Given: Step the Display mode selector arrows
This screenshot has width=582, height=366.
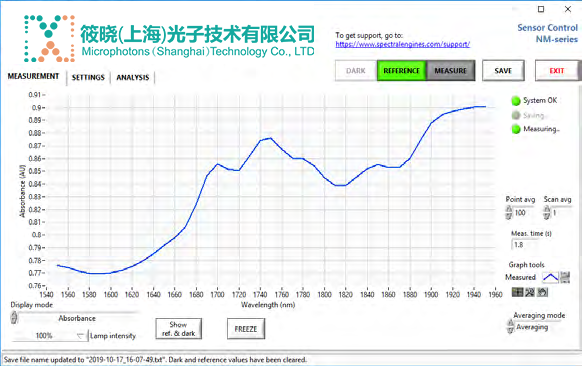Looking at the screenshot, I should pyautogui.click(x=14, y=318).
